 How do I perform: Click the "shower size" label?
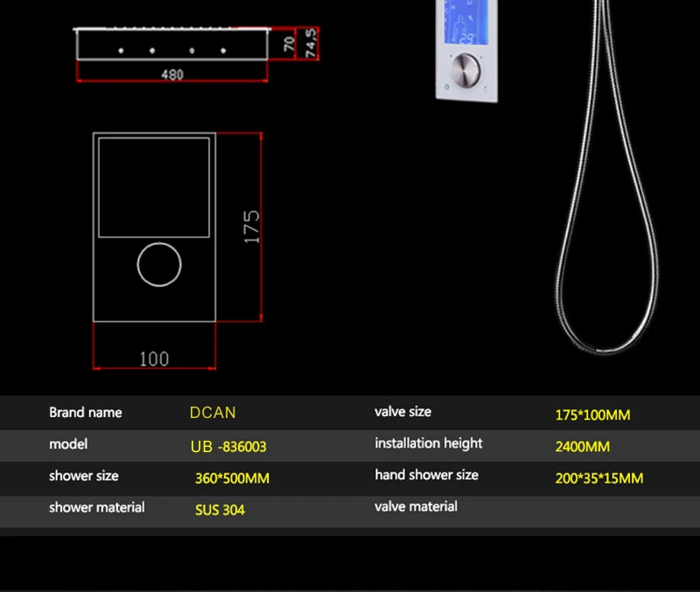[x=84, y=476]
